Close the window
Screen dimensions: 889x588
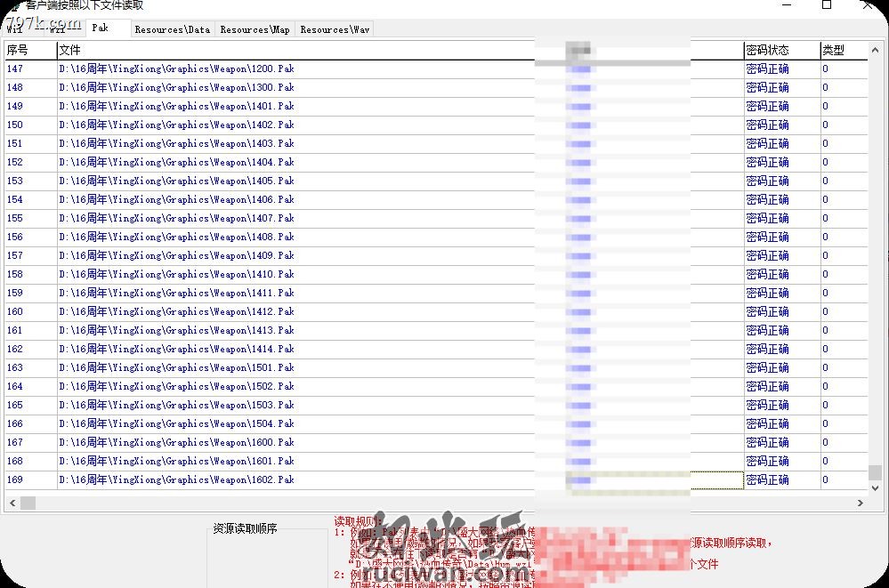[867, 5]
